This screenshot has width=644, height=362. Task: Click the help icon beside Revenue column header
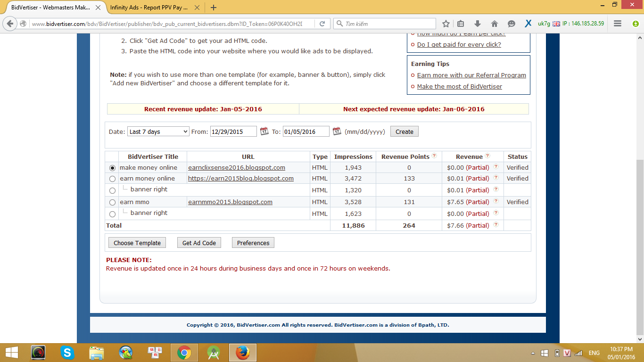(x=487, y=156)
